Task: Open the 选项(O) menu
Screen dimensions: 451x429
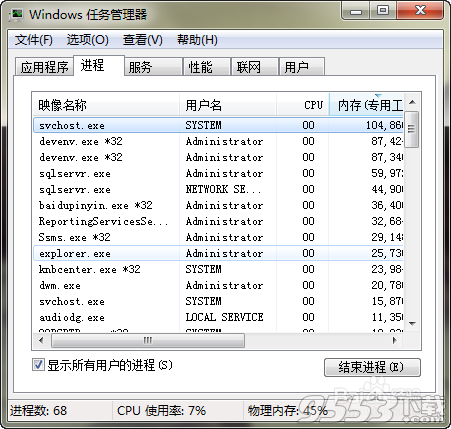Action: click(x=87, y=40)
